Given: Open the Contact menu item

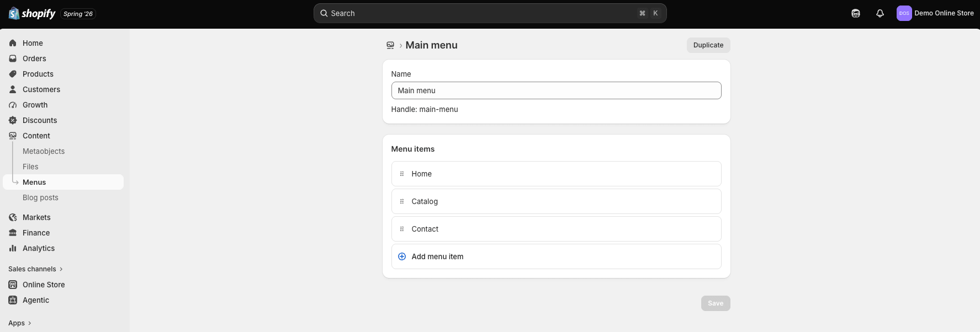Looking at the screenshot, I should 556,229.
